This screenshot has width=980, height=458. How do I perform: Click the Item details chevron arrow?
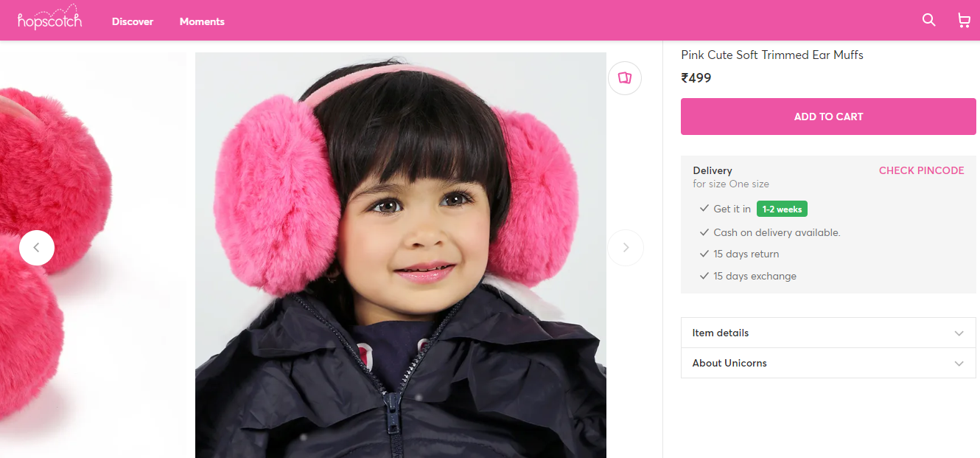click(959, 333)
